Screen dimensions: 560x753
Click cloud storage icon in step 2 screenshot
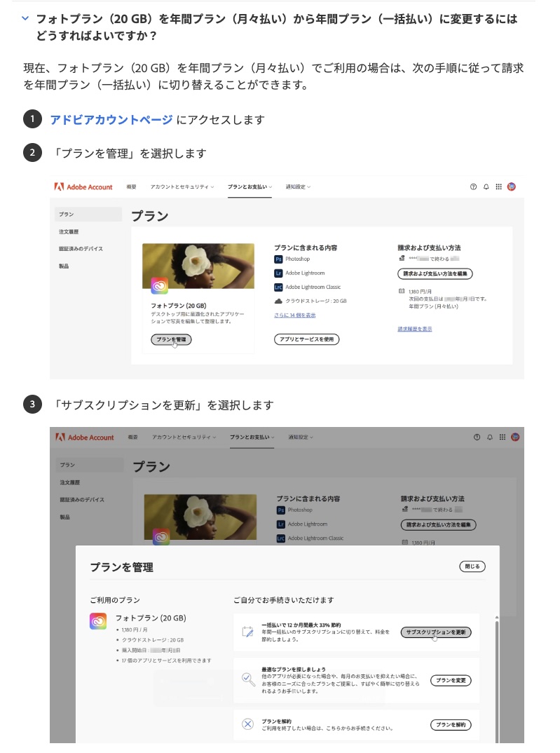click(x=278, y=301)
